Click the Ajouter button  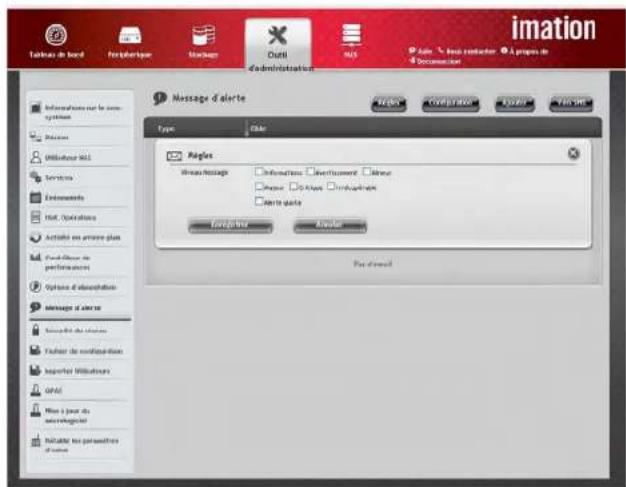[x=515, y=104]
